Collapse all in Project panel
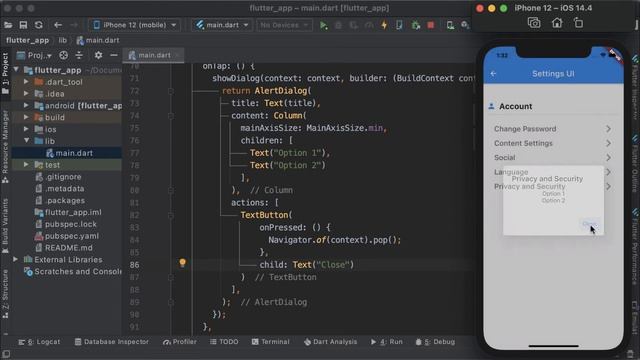 [x=79, y=55]
